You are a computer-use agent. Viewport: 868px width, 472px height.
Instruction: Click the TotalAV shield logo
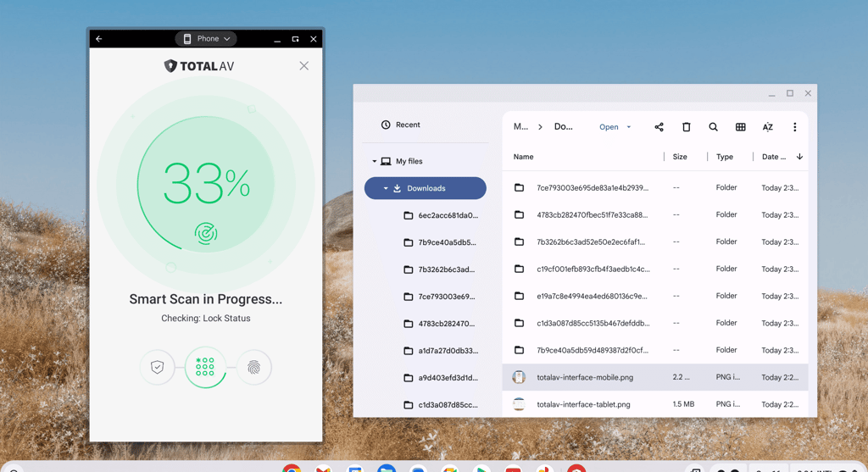tap(170, 66)
